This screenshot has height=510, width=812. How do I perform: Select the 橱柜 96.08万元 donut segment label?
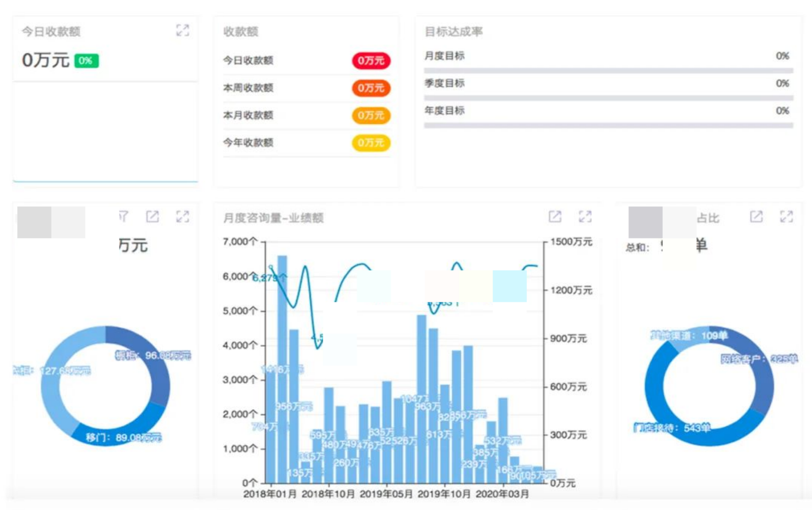tap(153, 356)
